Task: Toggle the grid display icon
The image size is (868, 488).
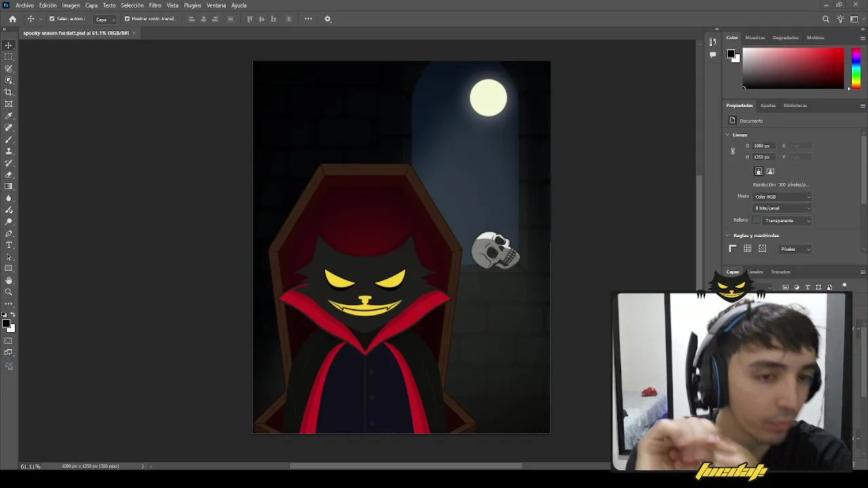Action: (x=747, y=249)
